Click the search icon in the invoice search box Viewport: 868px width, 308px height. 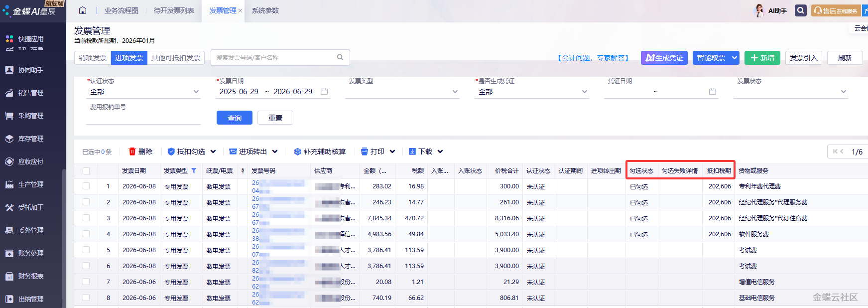tap(340, 57)
